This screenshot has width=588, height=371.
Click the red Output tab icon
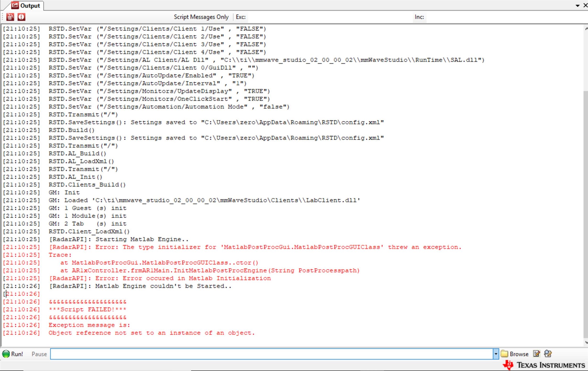click(x=15, y=5)
